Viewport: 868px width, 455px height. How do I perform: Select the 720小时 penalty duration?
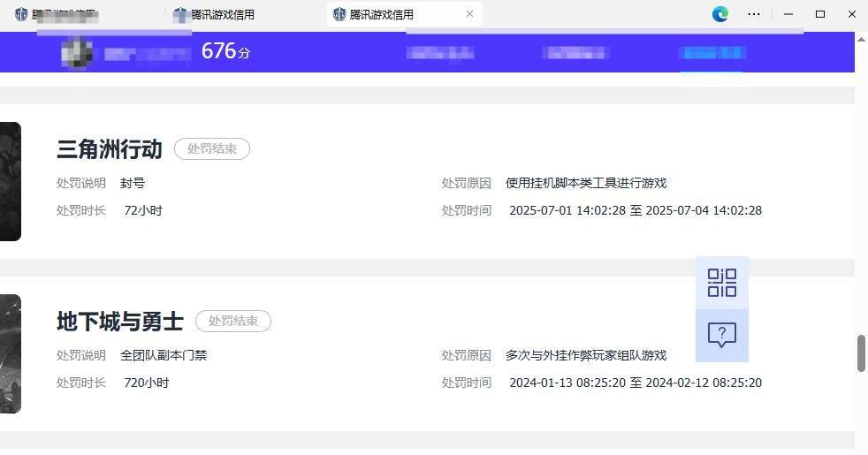(x=147, y=383)
